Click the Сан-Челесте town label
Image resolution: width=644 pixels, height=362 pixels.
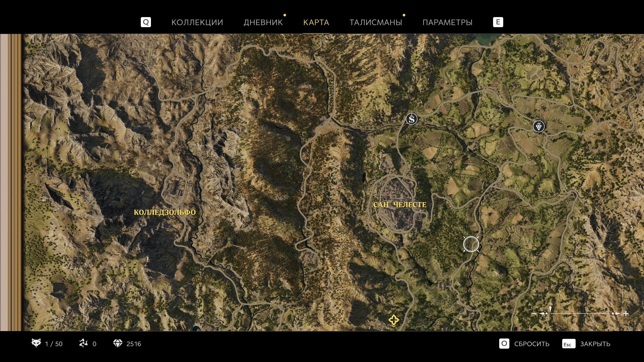click(400, 205)
